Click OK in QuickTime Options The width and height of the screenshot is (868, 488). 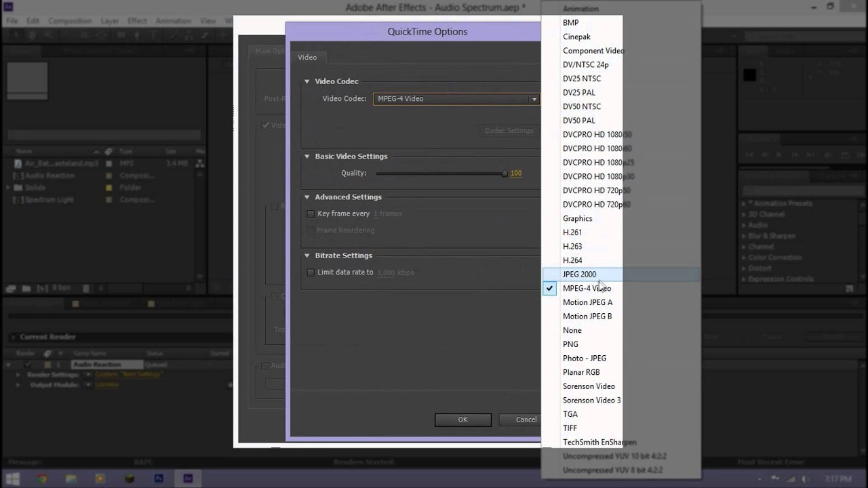pos(462,420)
